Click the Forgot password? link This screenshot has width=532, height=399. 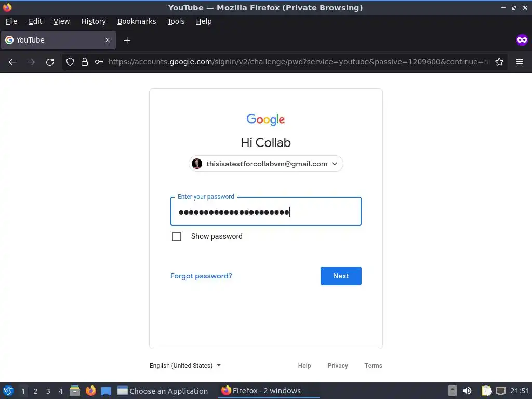point(201,276)
